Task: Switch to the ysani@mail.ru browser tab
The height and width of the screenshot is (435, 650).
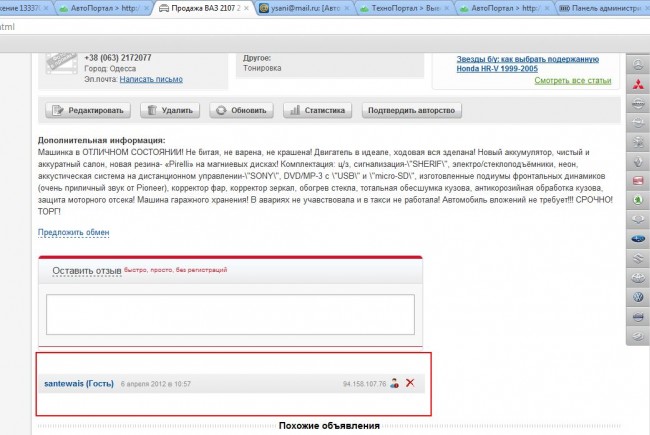Action: click(x=298, y=8)
